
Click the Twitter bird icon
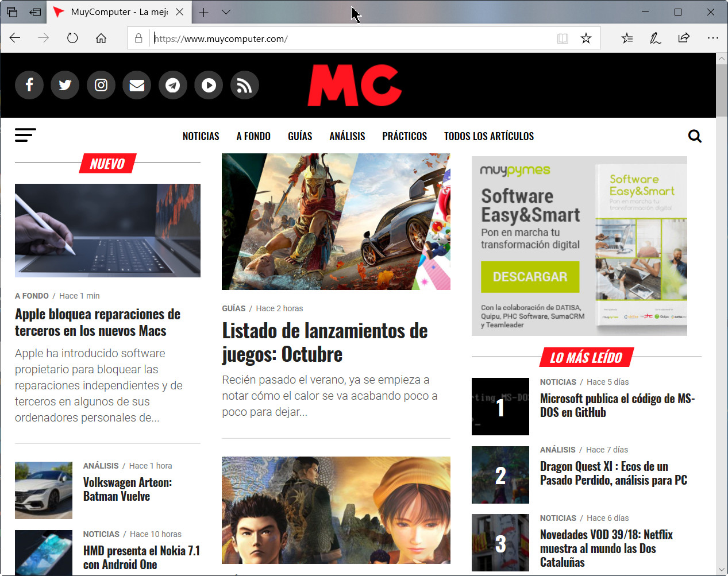65,86
